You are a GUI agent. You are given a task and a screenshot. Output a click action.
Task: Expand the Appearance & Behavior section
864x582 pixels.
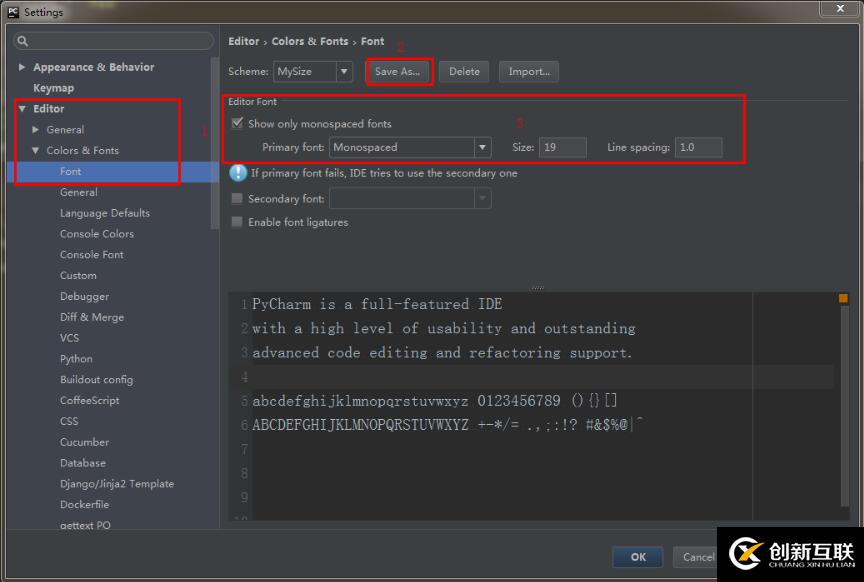click(x=21, y=67)
